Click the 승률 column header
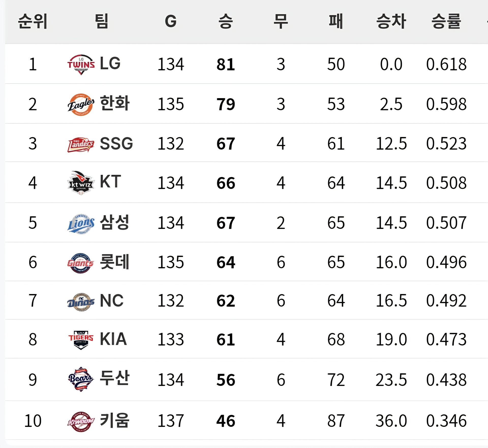This screenshot has width=488, height=448. click(x=446, y=21)
